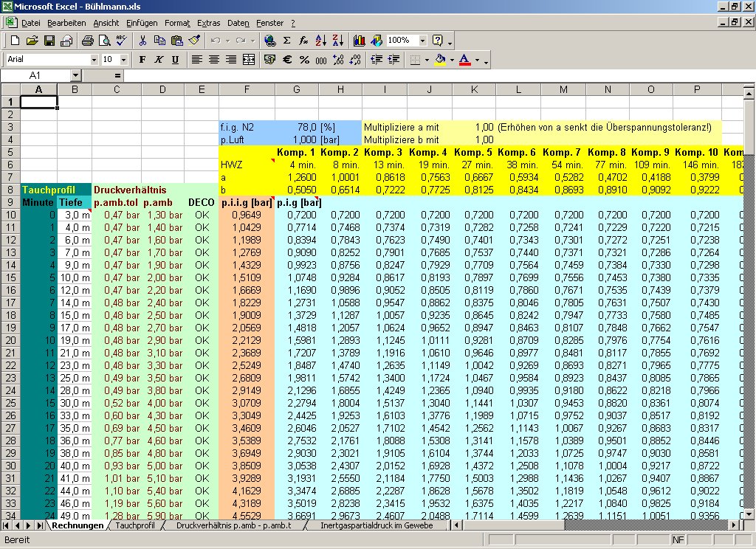This screenshot has width=756, height=549.
Task: Jump to the first sheet tab
Action: [x=6, y=525]
